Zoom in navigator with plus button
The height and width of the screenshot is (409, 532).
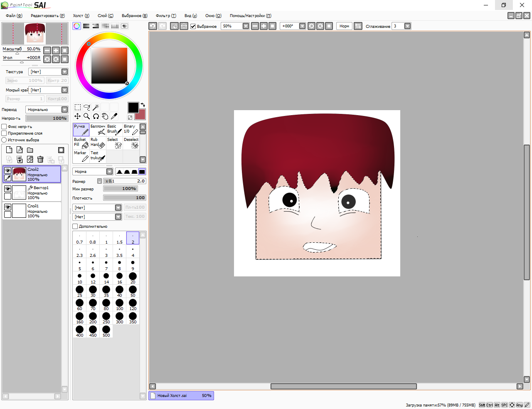point(56,50)
